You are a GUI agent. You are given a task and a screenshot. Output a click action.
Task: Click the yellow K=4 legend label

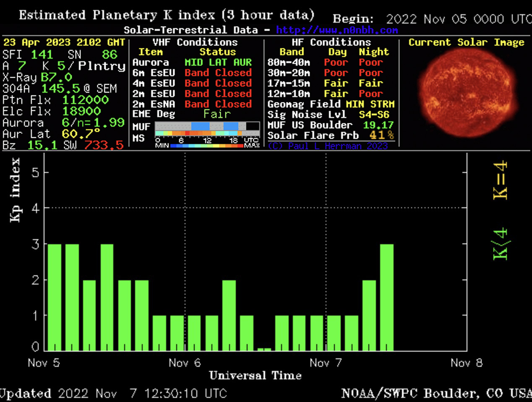500,180
